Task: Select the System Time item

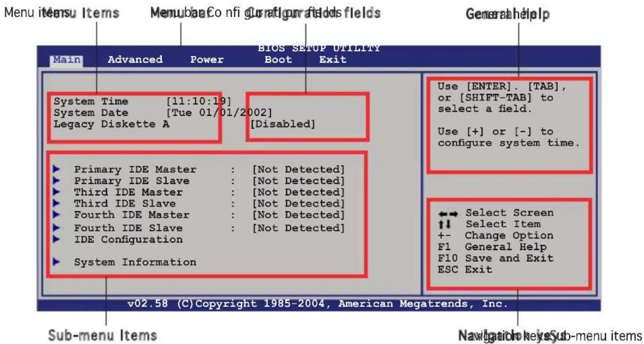Action: click(x=91, y=101)
